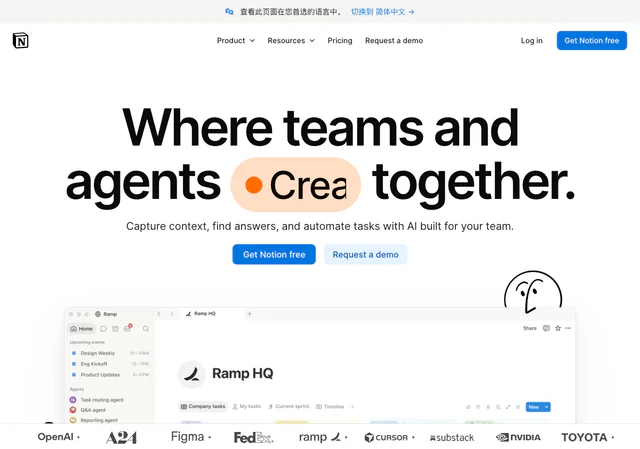This screenshot has height=449, width=640.
Task: Click the A24 logo
Action: pyautogui.click(x=121, y=438)
